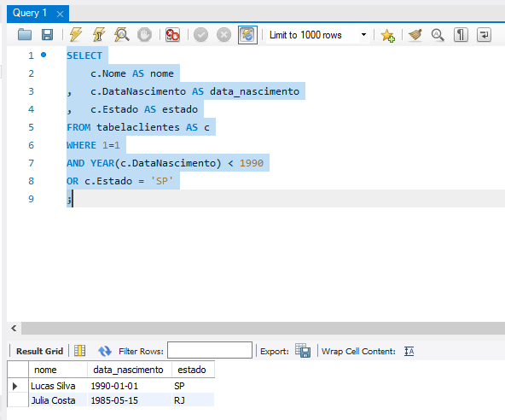Screen dimensions: 505x420
Task: Export recordset using the Export icon
Action: coord(303,350)
